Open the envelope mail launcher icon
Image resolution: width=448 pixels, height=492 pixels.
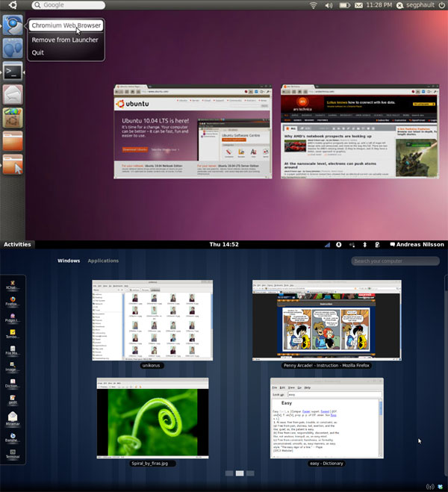click(13, 95)
